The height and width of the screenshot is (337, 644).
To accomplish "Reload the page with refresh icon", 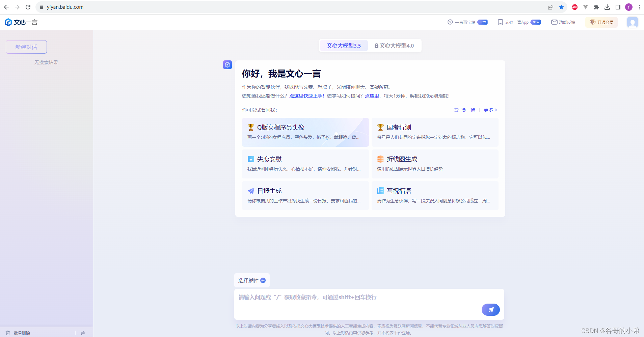I will pos(28,7).
